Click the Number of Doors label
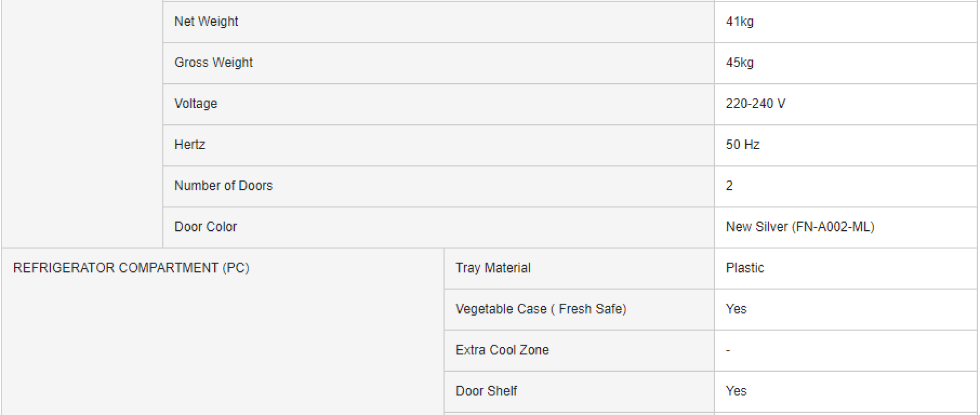The height and width of the screenshot is (415, 980). click(x=223, y=186)
